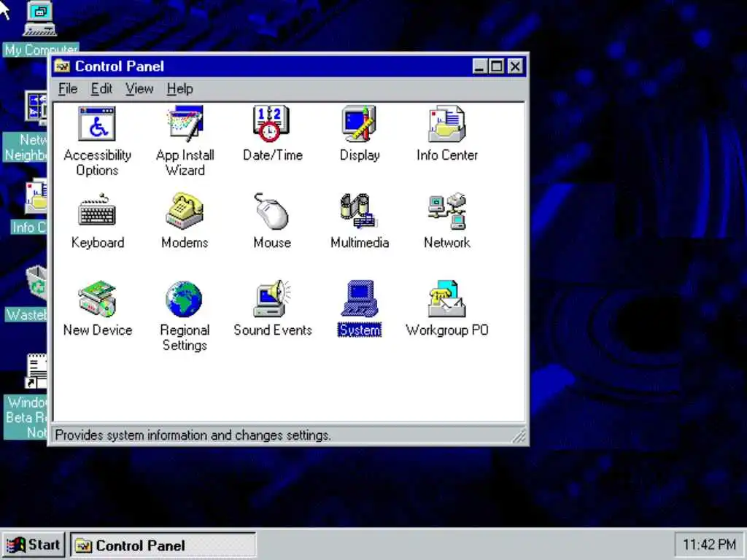Open the View menu
Screen dimensions: 747x560
(x=139, y=88)
